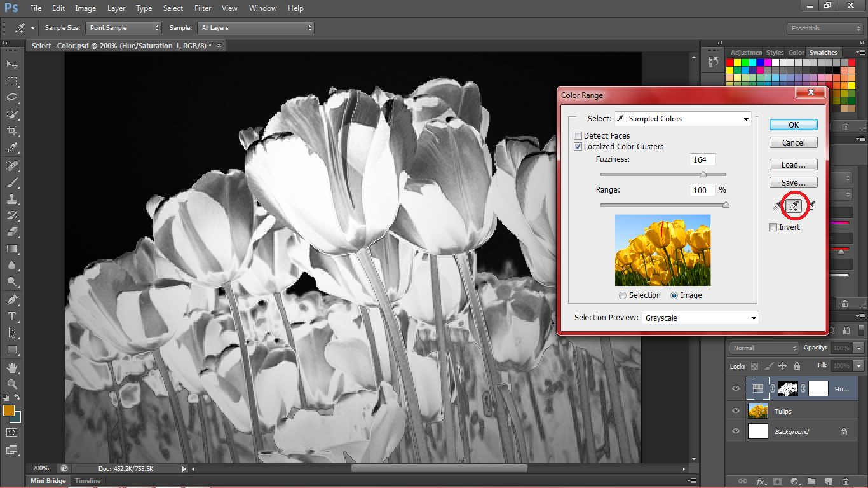Select the Blur tool

[12, 265]
